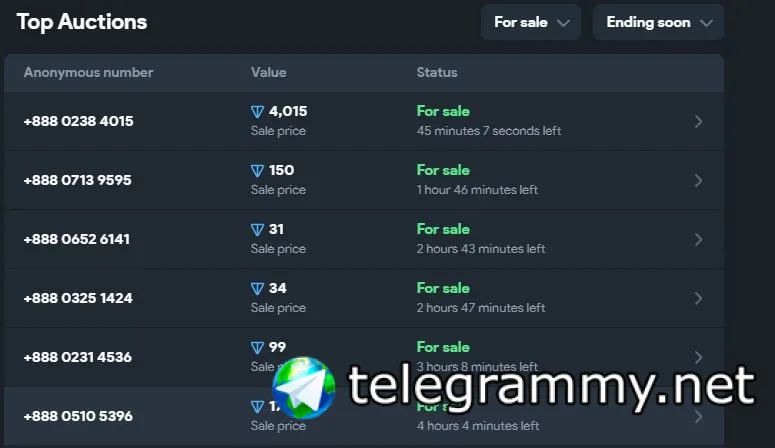Screen dimensions: 775x448
Task: Open auction for number +888 0713 9595
Action: coord(78,181)
